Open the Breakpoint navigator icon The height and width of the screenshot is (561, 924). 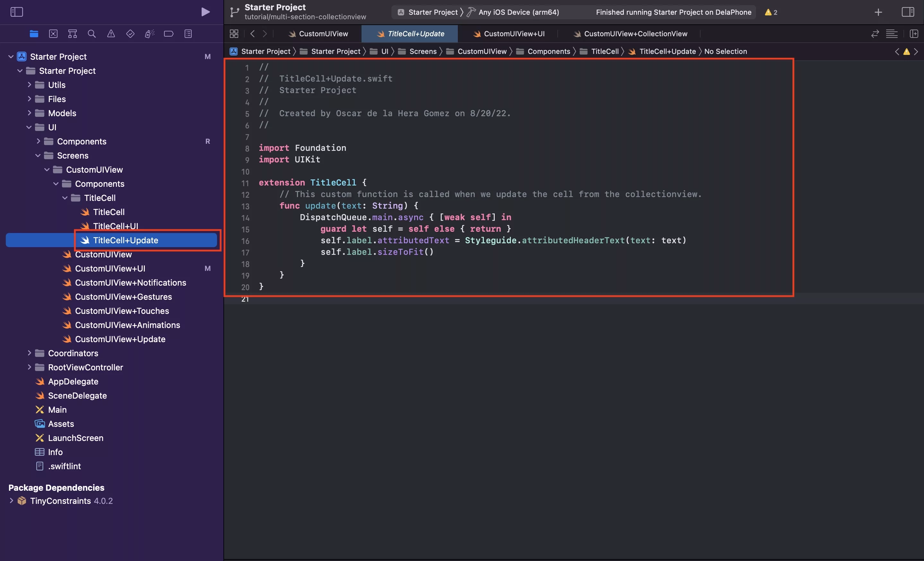pyautogui.click(x=168, y=34)
